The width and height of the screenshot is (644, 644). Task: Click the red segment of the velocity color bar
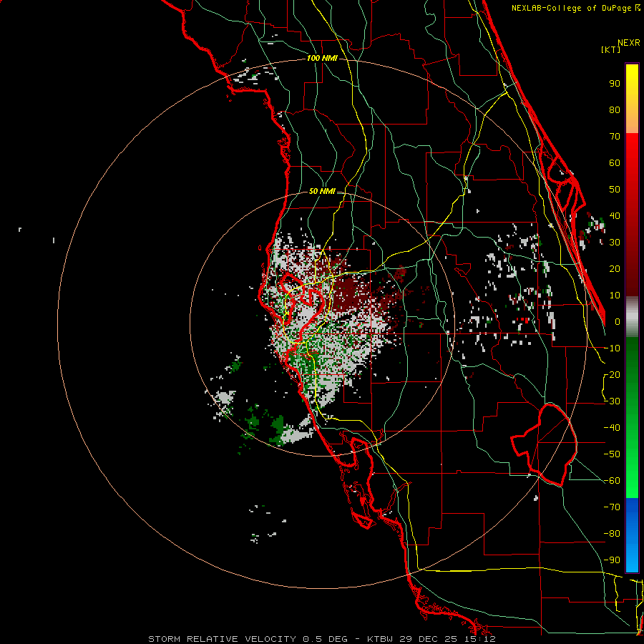(x=632, y=215)
